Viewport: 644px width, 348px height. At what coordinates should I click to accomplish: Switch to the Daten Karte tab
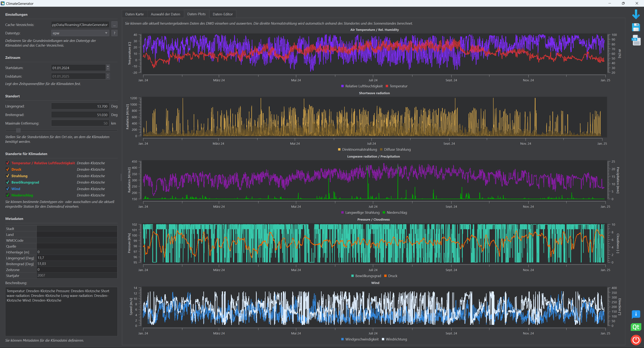tap(135, 14)
